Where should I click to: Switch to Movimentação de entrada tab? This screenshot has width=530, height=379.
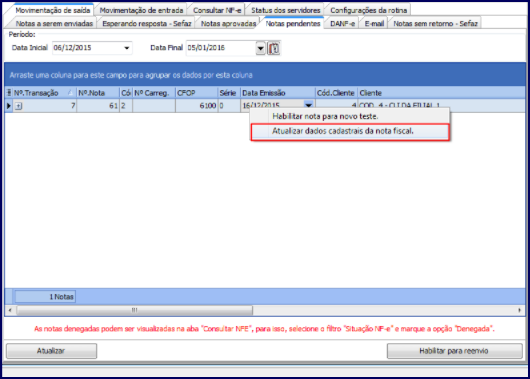[141, 10]
